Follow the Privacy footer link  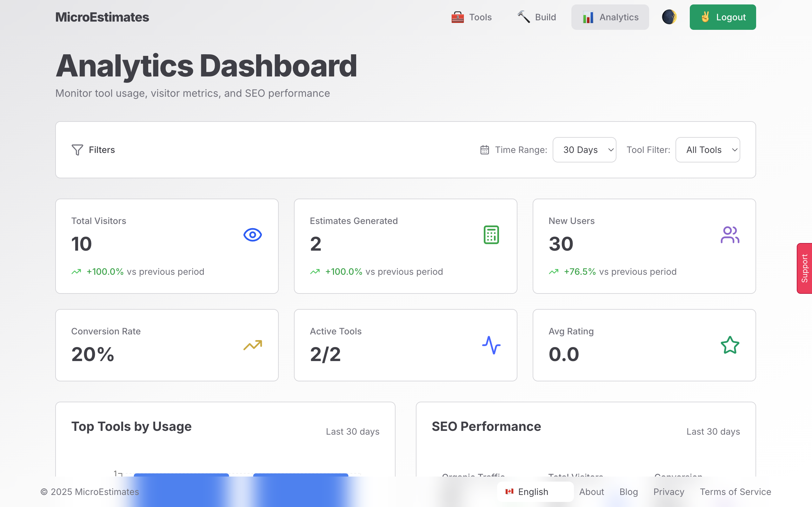[669, 491]
